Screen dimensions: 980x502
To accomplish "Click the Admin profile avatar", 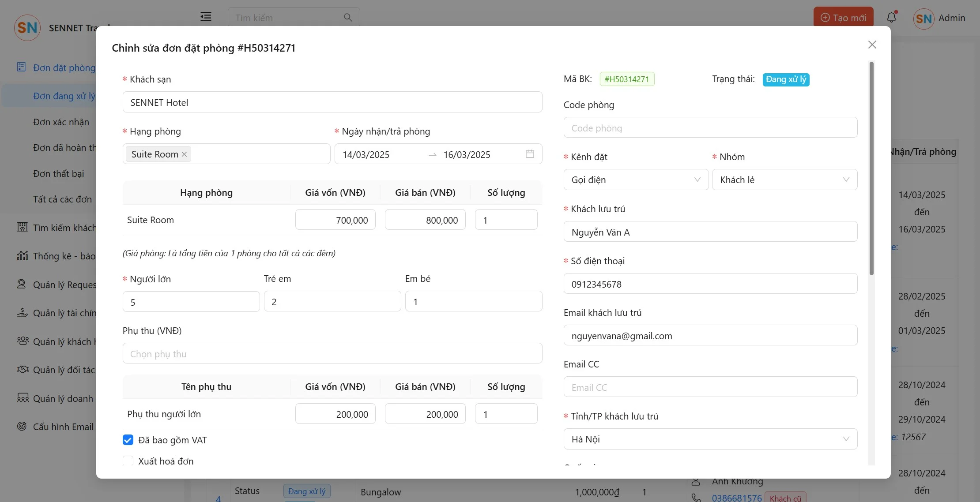I will click(x=923, y=19).
